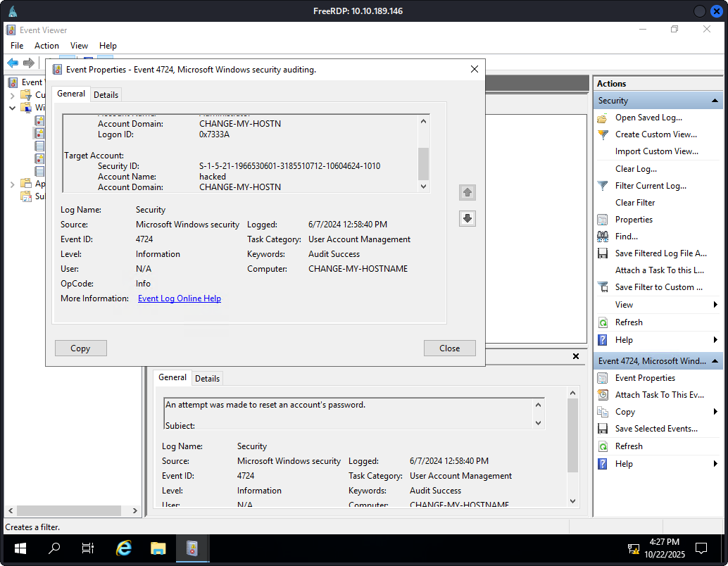Click tree pane horizontal scrollbar right arrow
Image resolution: width=728 pixels, height=566 pixels.
134,511
